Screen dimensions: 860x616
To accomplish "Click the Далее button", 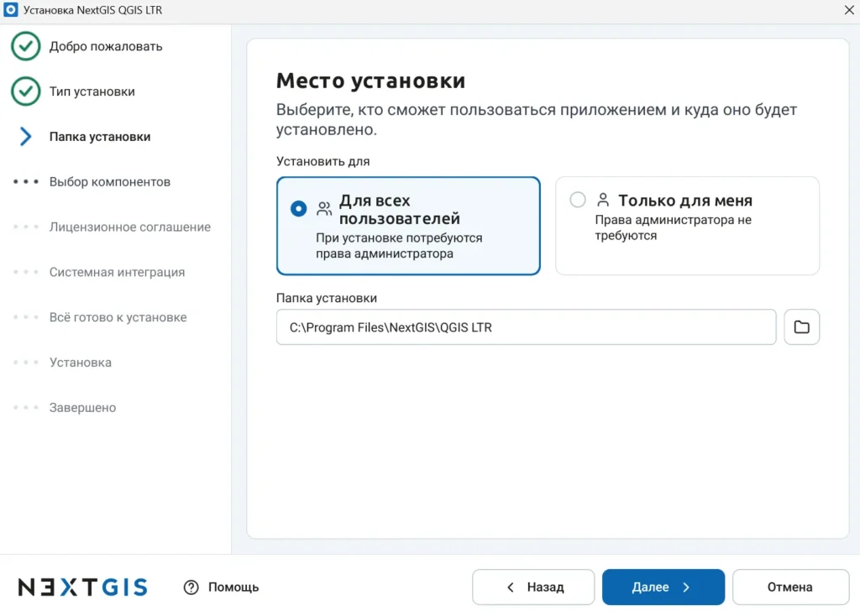I will [x=663, y=587].
